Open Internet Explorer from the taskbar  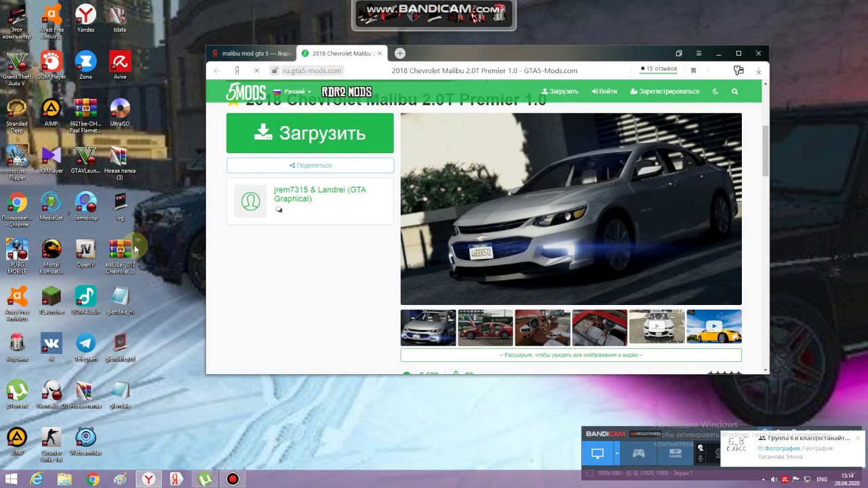pyautogui.click(x=36, y=479)
